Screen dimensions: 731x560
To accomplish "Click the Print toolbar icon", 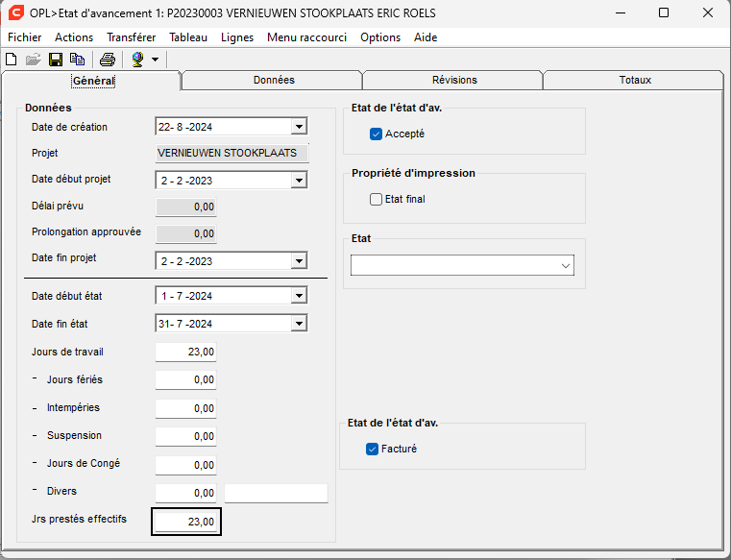I will click(x=108, y=60).
